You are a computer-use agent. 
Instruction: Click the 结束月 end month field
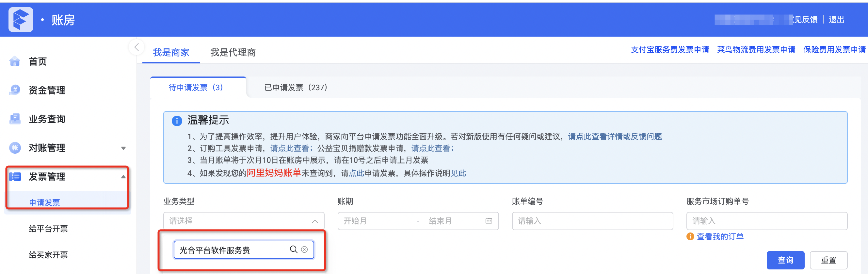tap(440, 221)
